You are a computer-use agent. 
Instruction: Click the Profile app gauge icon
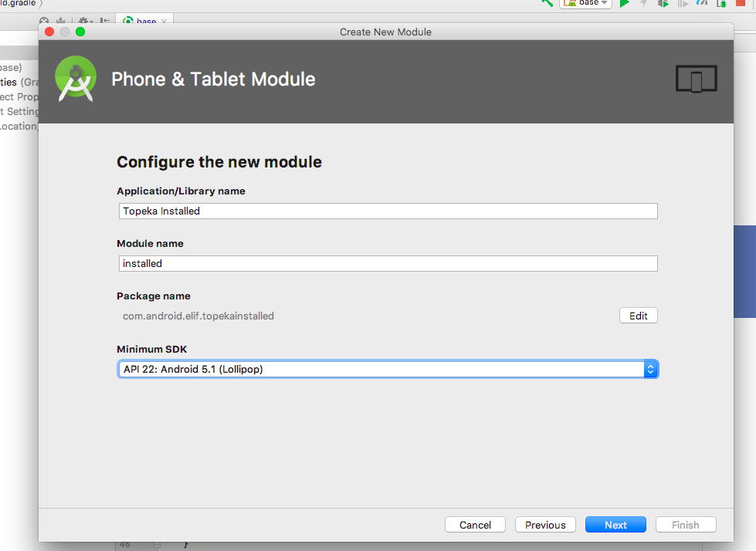(x=702, y=3)
